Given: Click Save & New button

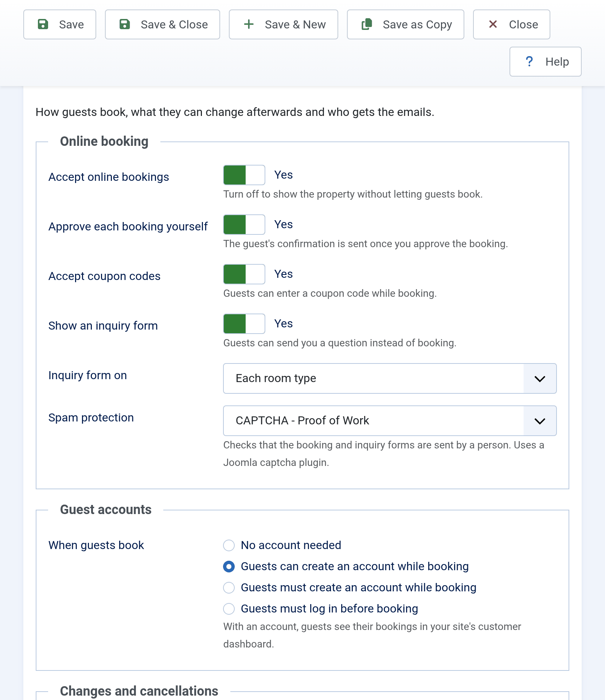Looking at the screenshot, I should [284, 24].
